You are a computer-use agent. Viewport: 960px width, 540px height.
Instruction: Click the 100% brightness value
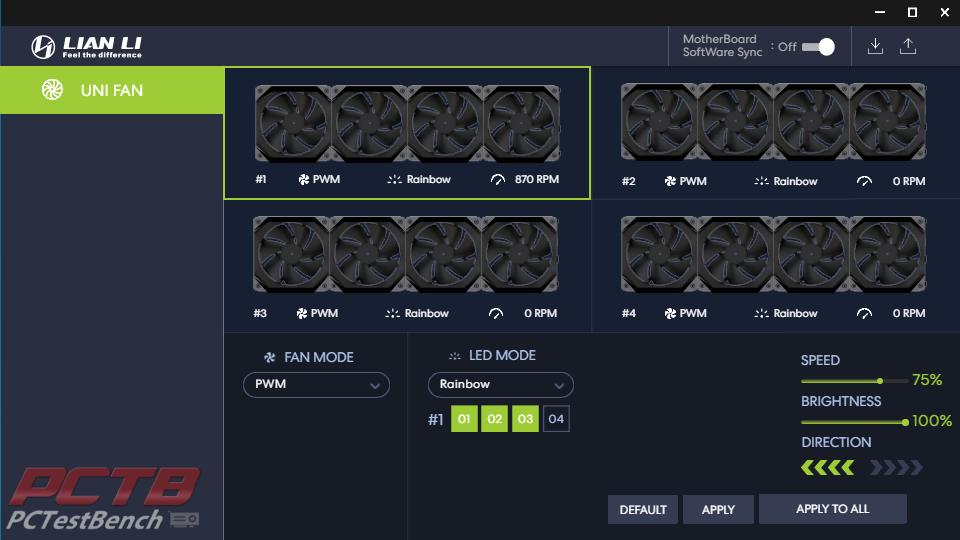(932, 421)
